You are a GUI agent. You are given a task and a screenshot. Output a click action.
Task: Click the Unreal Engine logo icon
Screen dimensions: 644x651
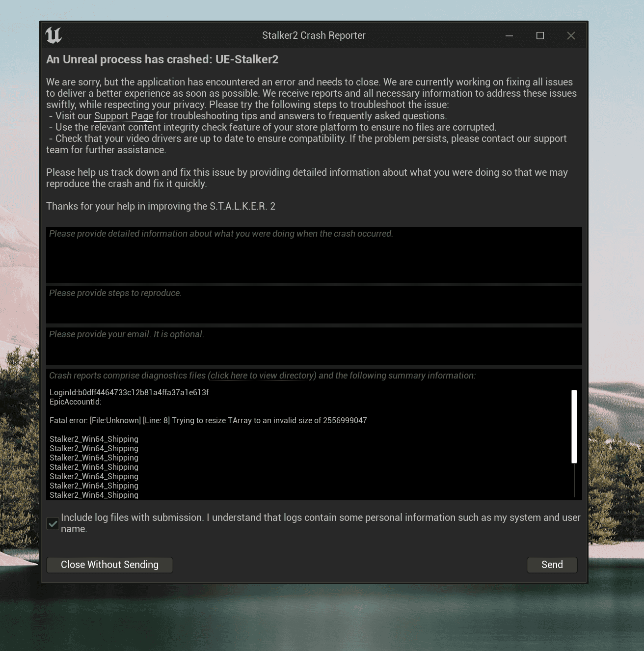54,35
